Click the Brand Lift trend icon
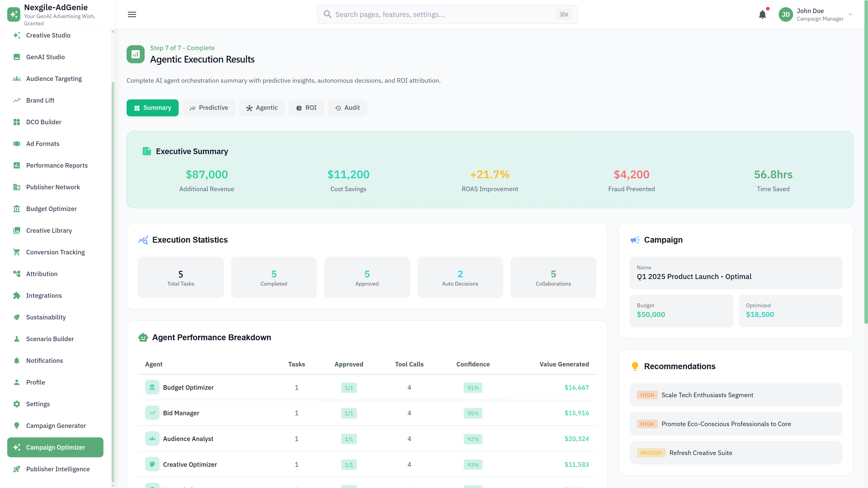868x488 pixels. pyautogui.click(x=17, y=100)
